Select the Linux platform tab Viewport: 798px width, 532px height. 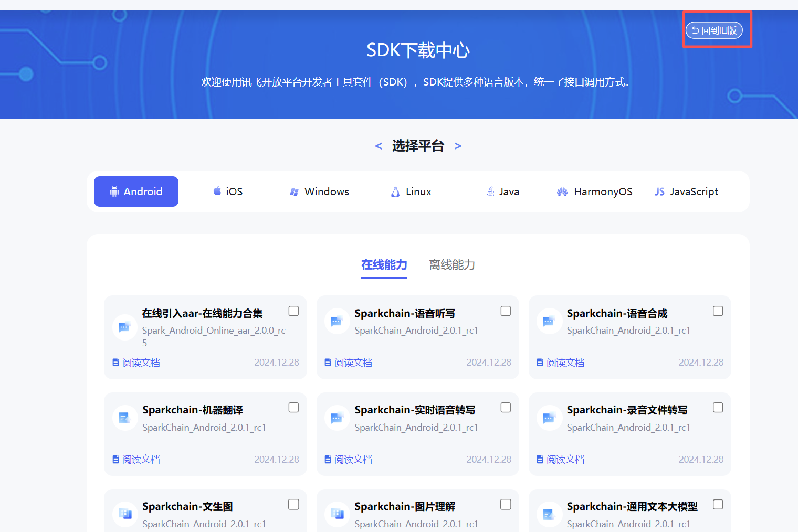pyautogui.click(x=411, y=191)
